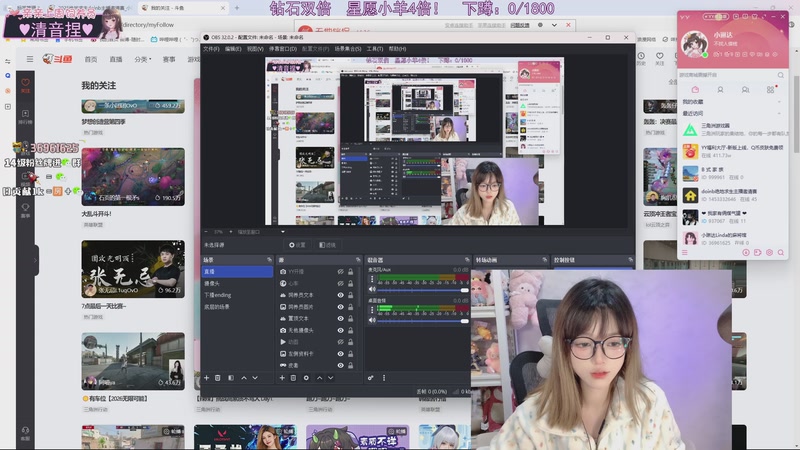Open 文件(F) menu in OBS
Screen dimensions: 800x450
coord(211,49)
